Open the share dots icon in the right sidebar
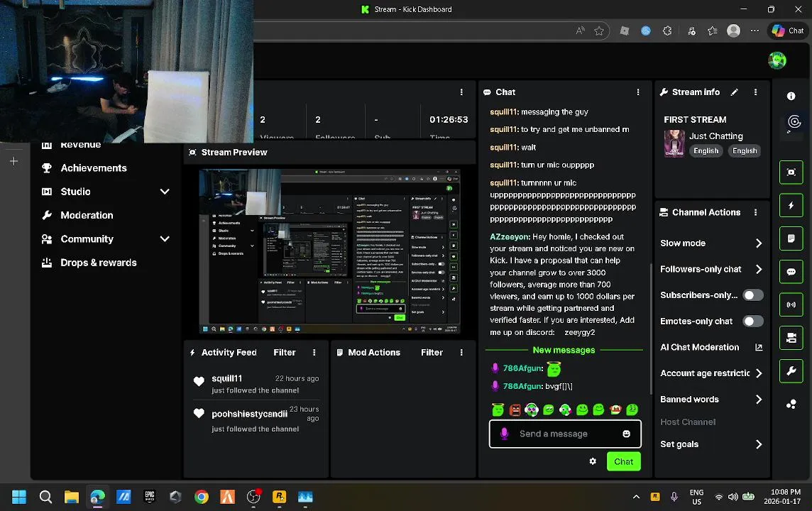The width and height of the screenshot is (812, 511). tap(791, 405)
